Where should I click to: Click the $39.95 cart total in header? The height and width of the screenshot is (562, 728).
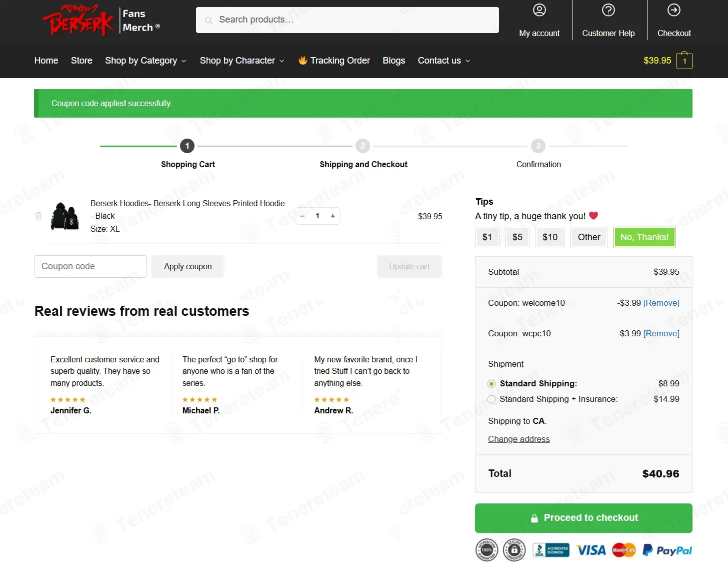coord(657,61)
